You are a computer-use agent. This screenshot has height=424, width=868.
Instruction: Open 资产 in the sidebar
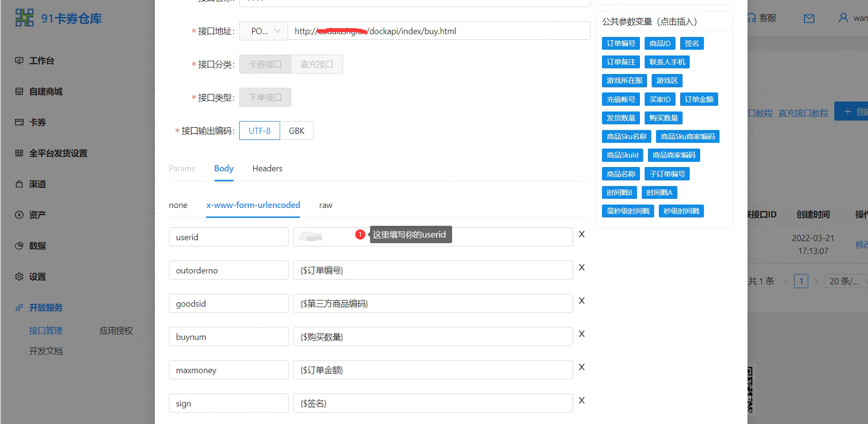click(x=37, y=215)
